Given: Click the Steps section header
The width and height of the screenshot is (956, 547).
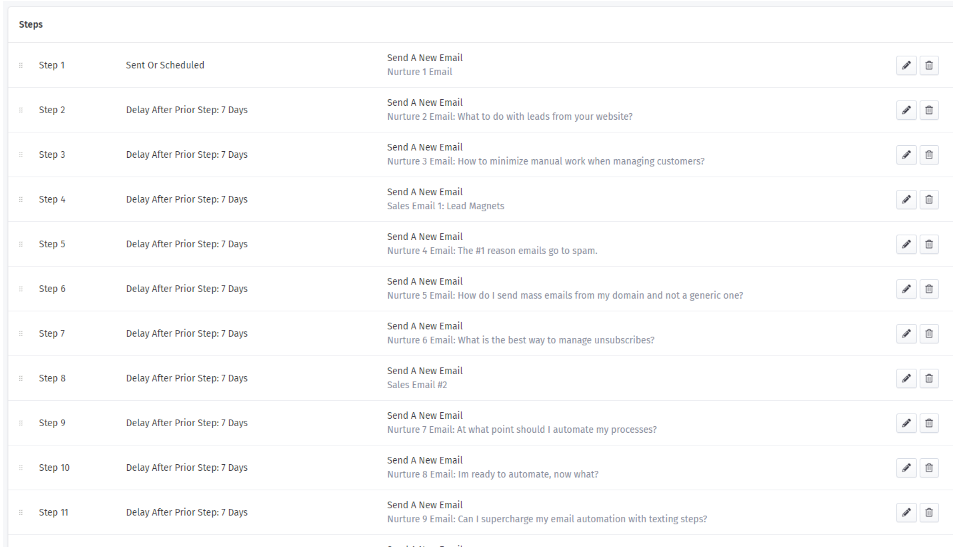Looking at the screenshot, I should (30, 24).
